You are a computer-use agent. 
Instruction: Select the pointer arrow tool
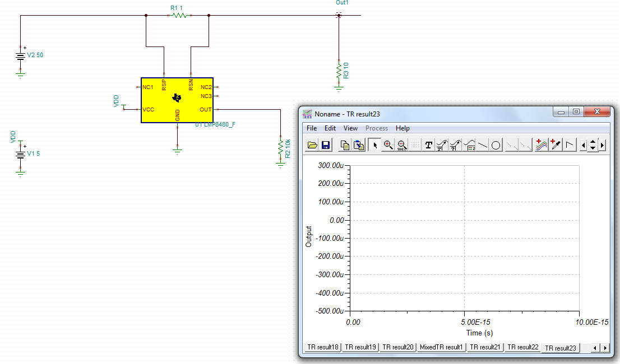(375, 145)
